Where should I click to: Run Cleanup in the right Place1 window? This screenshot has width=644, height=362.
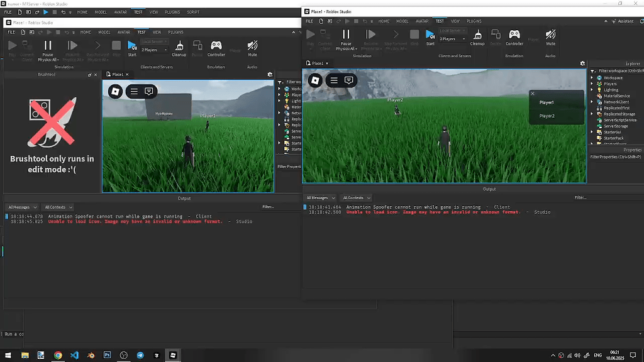pos(477,37)
